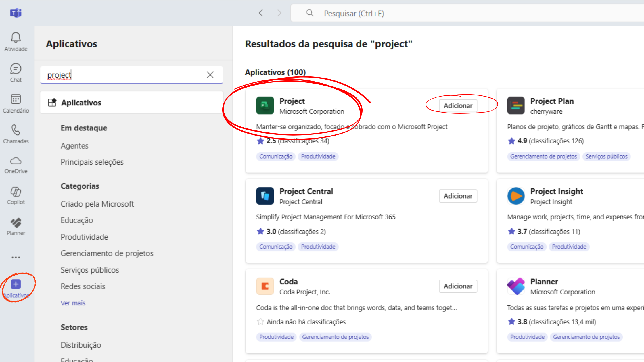The image size is (644, 362).
Task: Click Produtividade tag on Coda card
Action: 276,337
